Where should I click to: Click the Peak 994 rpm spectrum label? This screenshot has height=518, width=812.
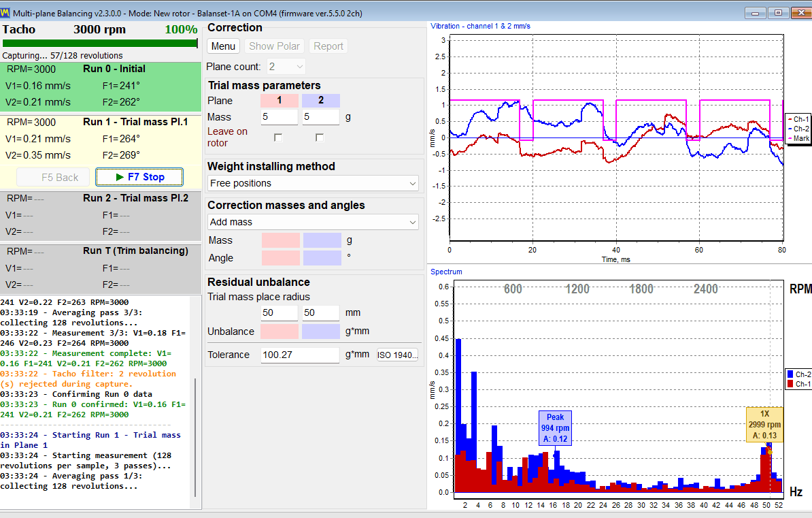tap(555, 427)
